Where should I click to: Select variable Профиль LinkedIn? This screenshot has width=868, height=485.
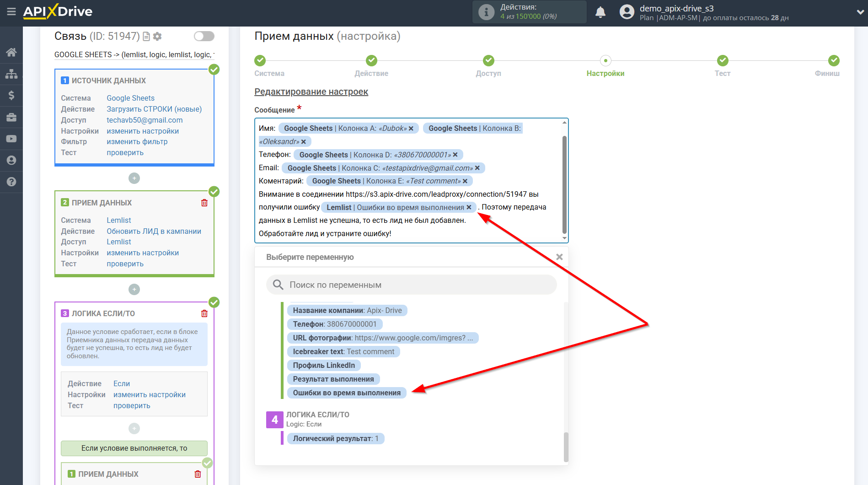tap(324, 365)
